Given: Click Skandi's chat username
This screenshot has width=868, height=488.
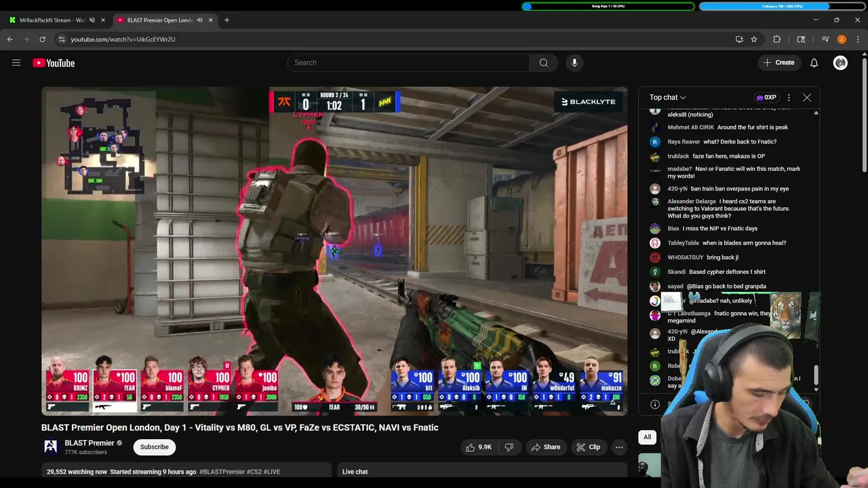Looking at the screenshot, I should pyautogui.click(x=677, y=272).
